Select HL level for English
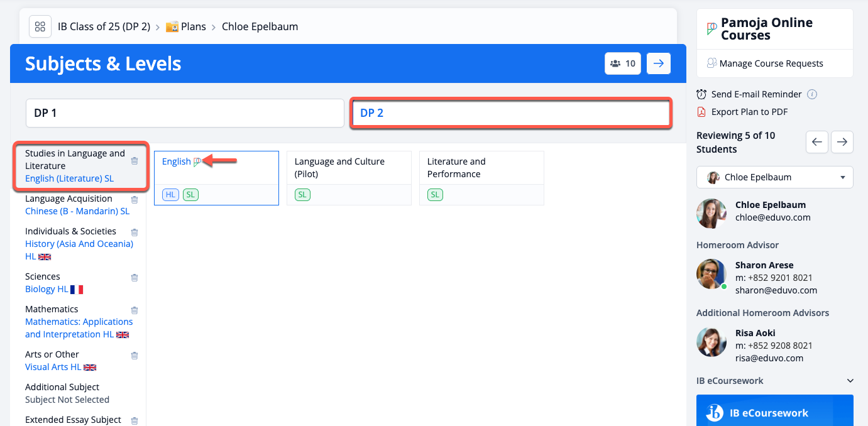 pyautogui.click(x=170, y=195)
